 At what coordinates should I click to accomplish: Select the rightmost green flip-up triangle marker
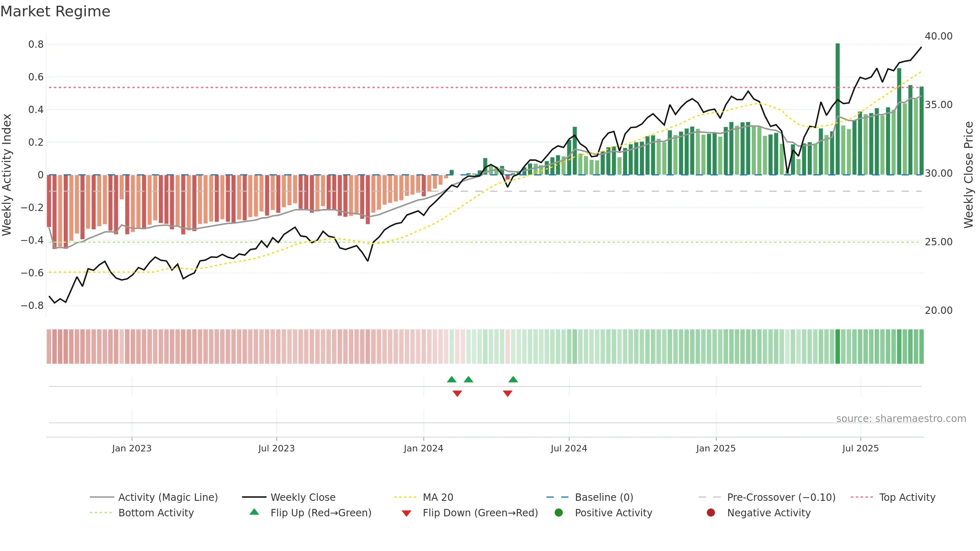click(x=513, y=380)
